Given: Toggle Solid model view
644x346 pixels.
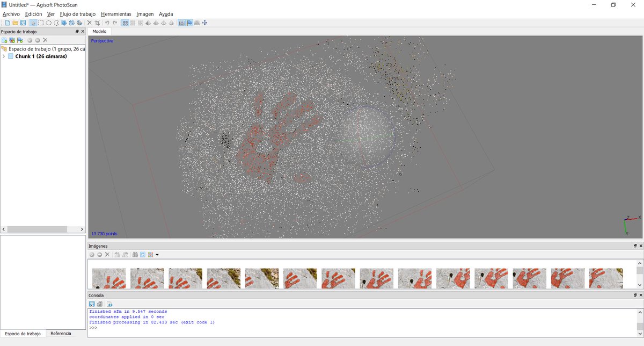Looking at the screenshot, I should click(156, 23).
